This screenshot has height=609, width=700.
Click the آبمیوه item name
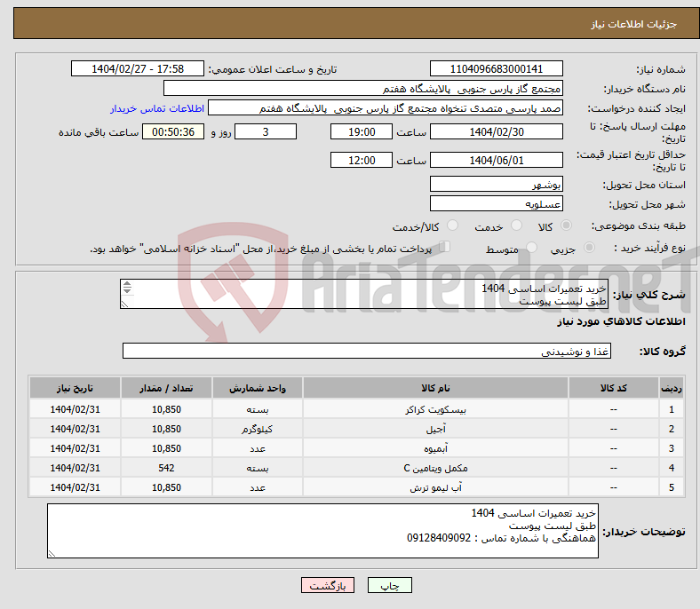click(x=435, y=448)
